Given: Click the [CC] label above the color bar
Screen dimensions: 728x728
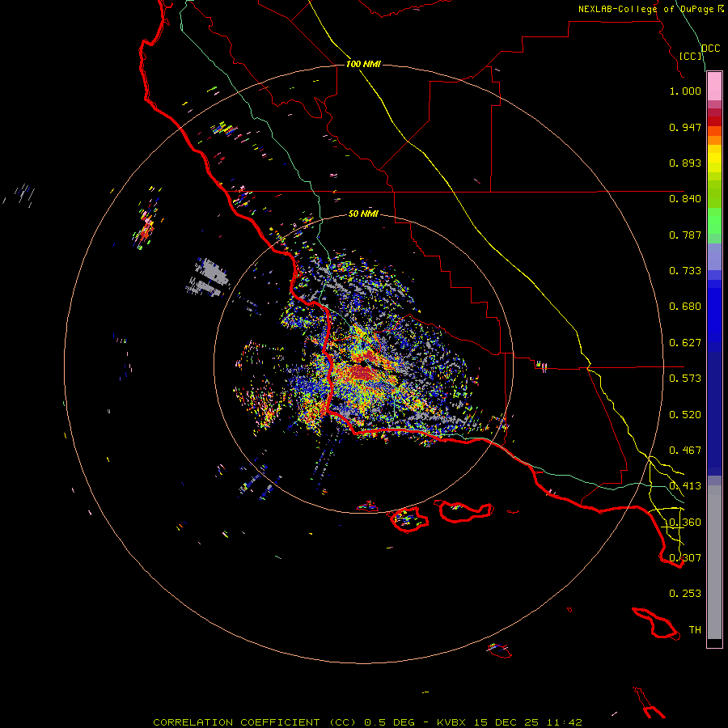Looking at the screenshot, I should 690,56.
